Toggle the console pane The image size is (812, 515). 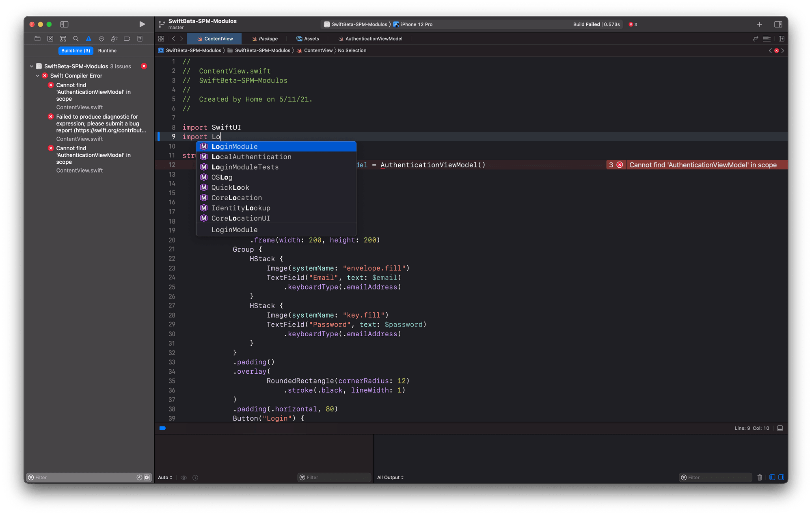pos(781,478)
